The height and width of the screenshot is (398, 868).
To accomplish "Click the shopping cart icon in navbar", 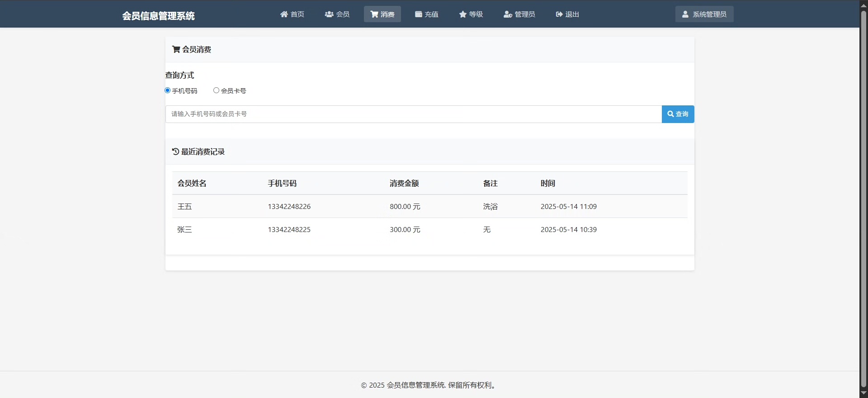I will (374, 14).
